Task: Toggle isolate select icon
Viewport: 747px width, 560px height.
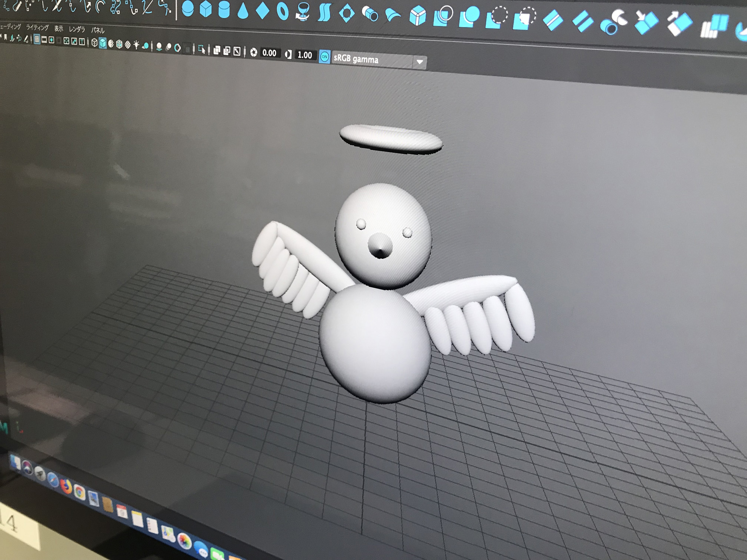Action: pos(202,49)
